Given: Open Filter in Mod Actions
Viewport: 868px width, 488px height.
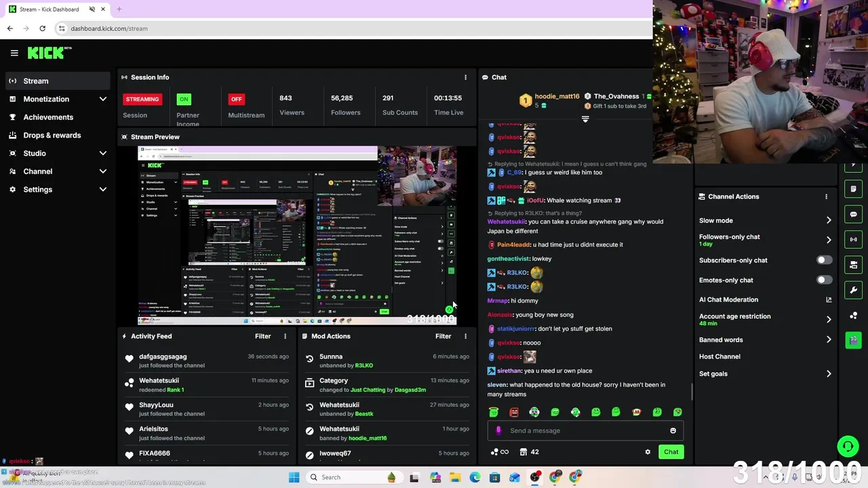Looking at the screenshot, I should point(443,336).
